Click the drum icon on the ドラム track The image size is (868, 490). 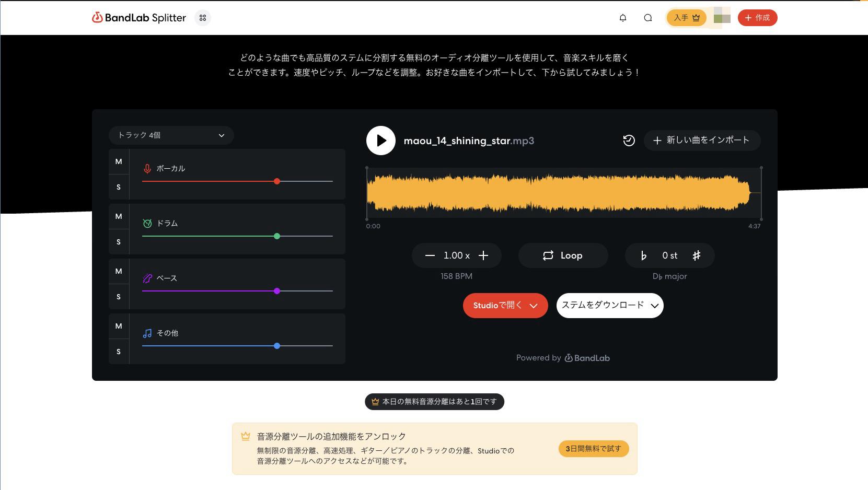pyautogui.click(x=147, y=223)
